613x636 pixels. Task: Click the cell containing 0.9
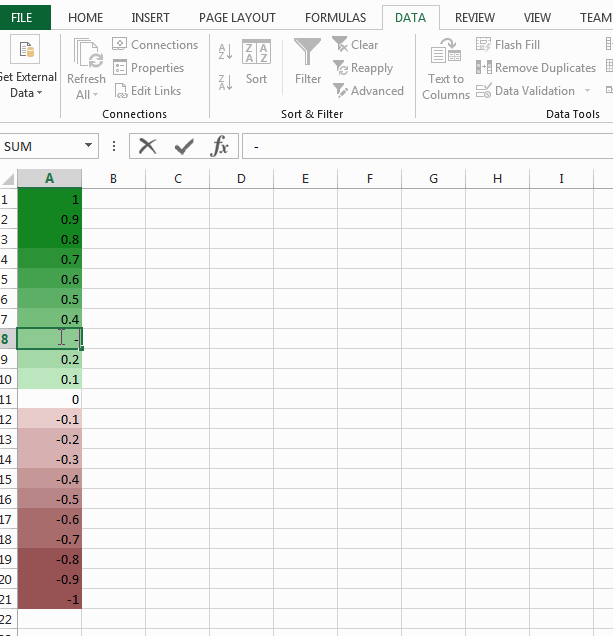pos(49,219)
